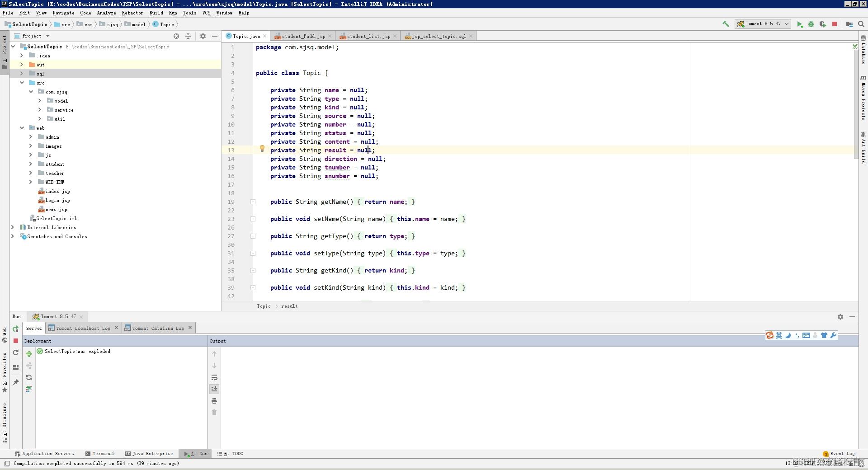Run the Tomcat configuration with green play icon
This screenshot has width=868, height=470.
[x=800, y=24]
